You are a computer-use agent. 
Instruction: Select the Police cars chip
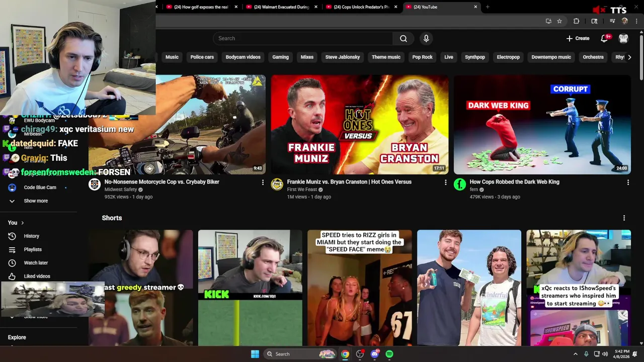click(202, 57)
